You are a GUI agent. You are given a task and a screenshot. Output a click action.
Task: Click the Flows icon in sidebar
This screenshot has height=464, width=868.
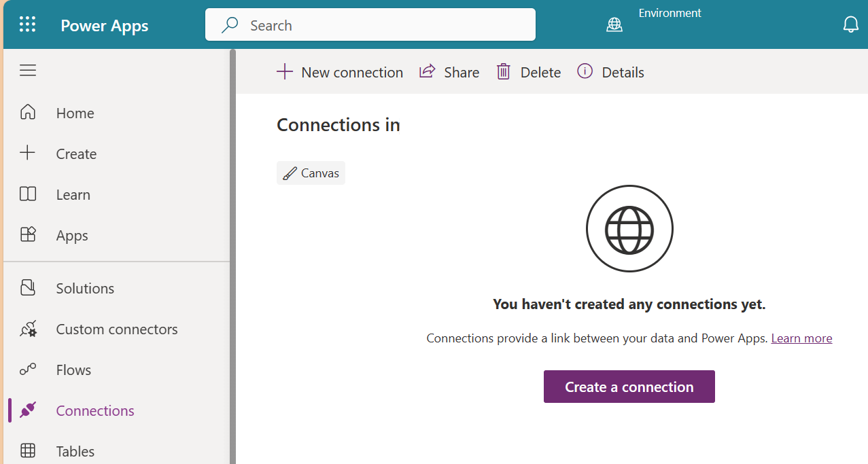tap(28, 370)
